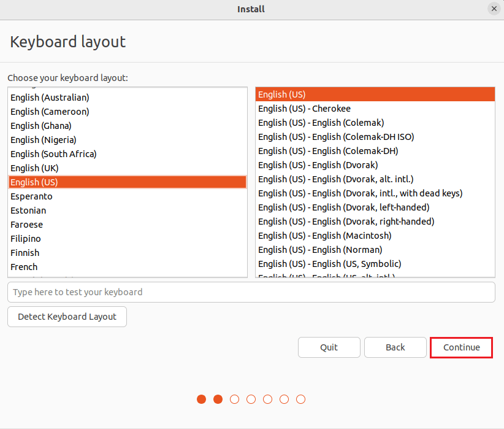Select English (Norman) variant
Image resolution: width=504 pixels, height=429 pixels.
pyautogui.click(x=319, y=250)
